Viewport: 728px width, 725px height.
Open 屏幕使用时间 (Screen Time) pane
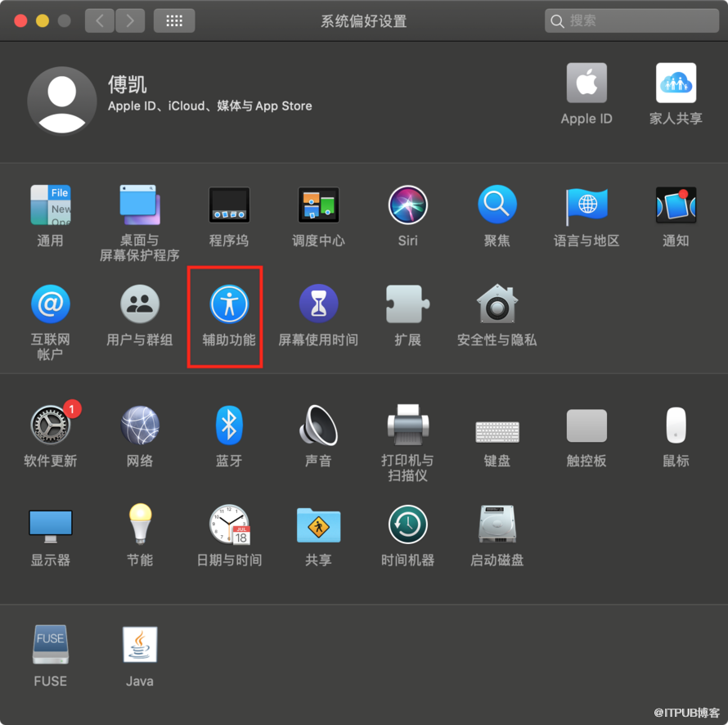pos(318,304)
